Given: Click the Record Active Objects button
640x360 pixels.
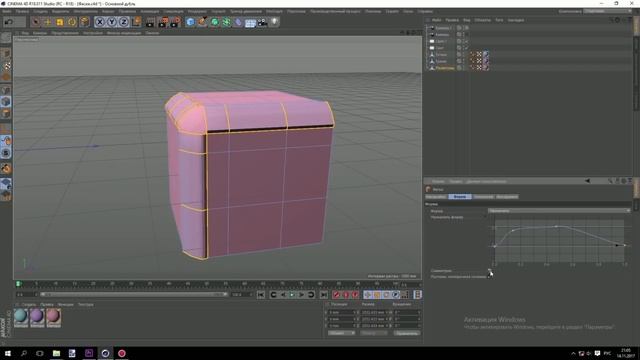Looking at the screenshot, I should [x=336, y=294].
